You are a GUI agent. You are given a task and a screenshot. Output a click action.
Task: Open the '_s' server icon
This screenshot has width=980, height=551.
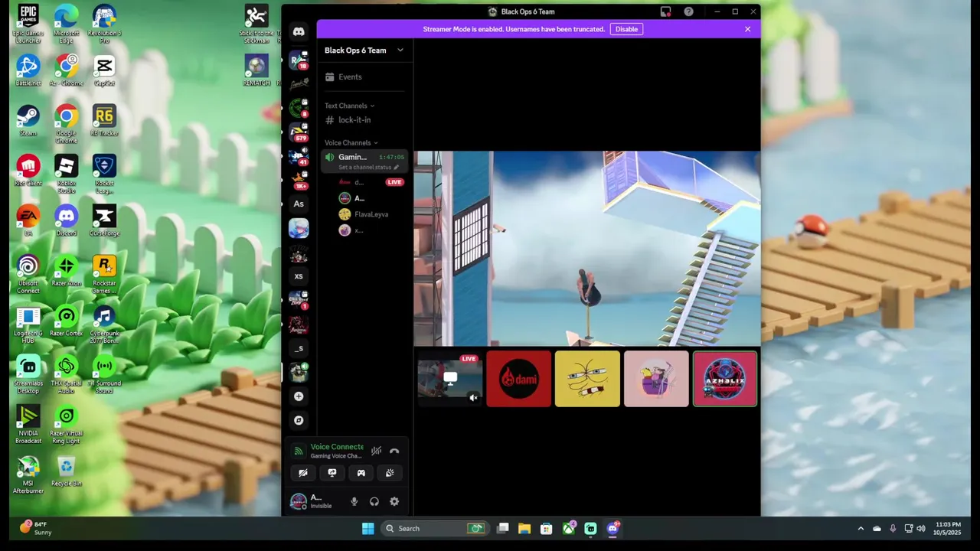pos(299,348)
